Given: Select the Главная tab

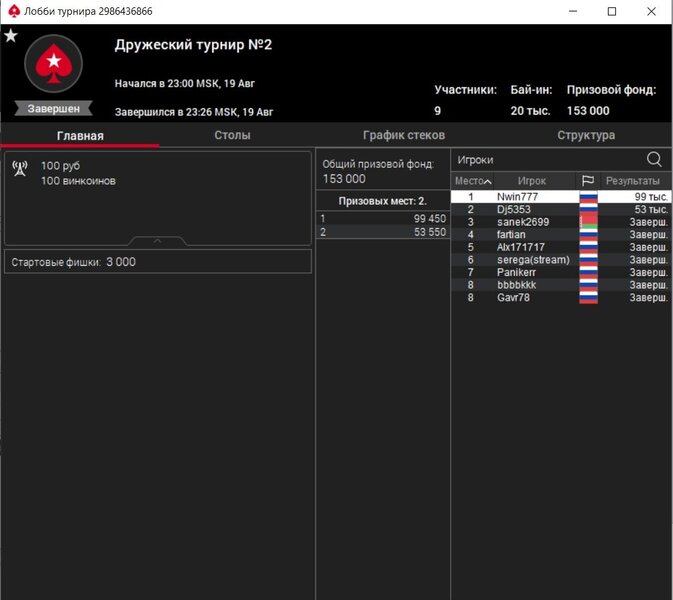Looking at the screenshot, I should tap(80, 135).
